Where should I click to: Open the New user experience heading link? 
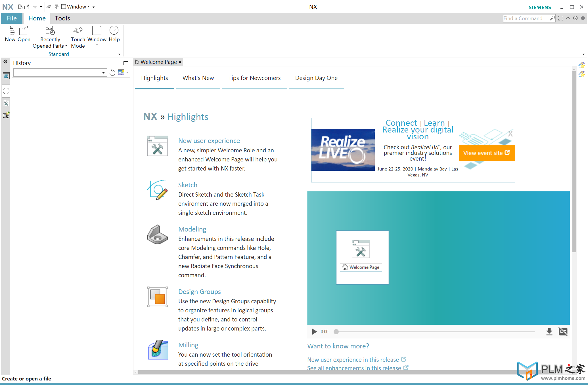[209, 141]
